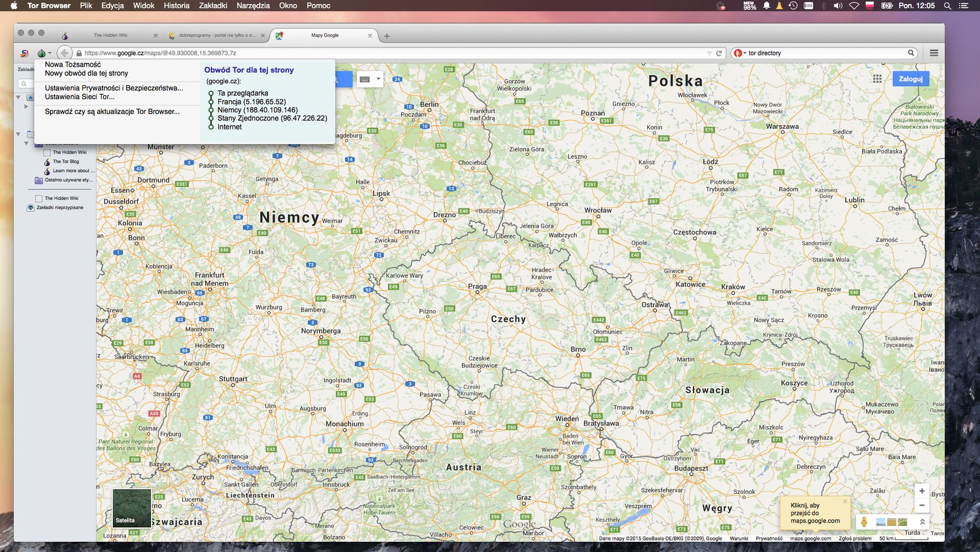The width and height of the screenshot is (980, 552).
Task: Click the Wi-Fi status icon
Action: [854, 6]
